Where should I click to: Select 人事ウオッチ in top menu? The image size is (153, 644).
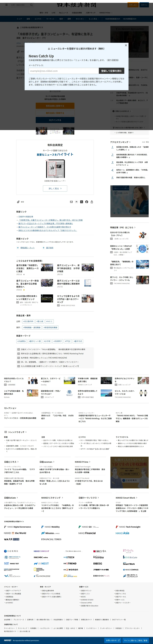(x=90, y=12)
